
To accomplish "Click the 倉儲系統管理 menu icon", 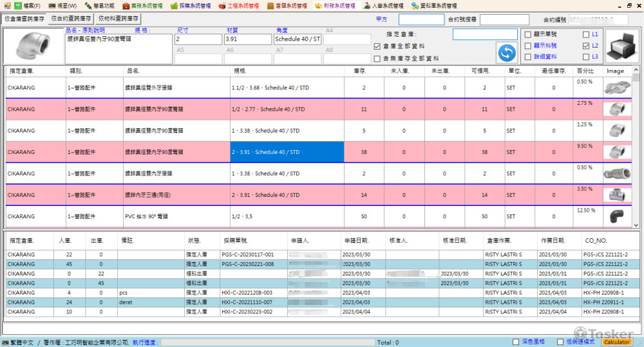I will tap(270, 6).
